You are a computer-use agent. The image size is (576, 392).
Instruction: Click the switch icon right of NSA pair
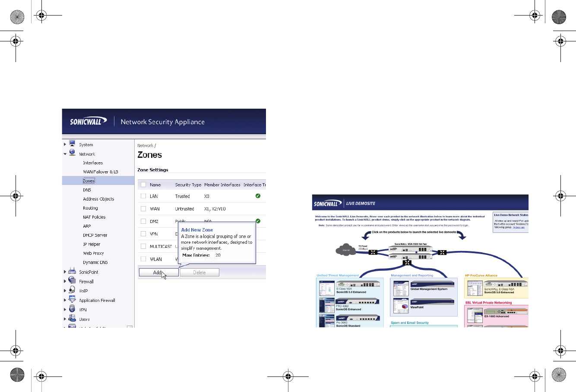point(442,253)
